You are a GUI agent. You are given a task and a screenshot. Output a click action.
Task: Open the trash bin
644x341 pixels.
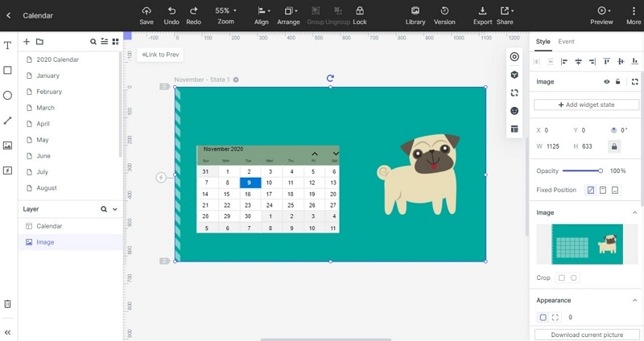[7, 304]
